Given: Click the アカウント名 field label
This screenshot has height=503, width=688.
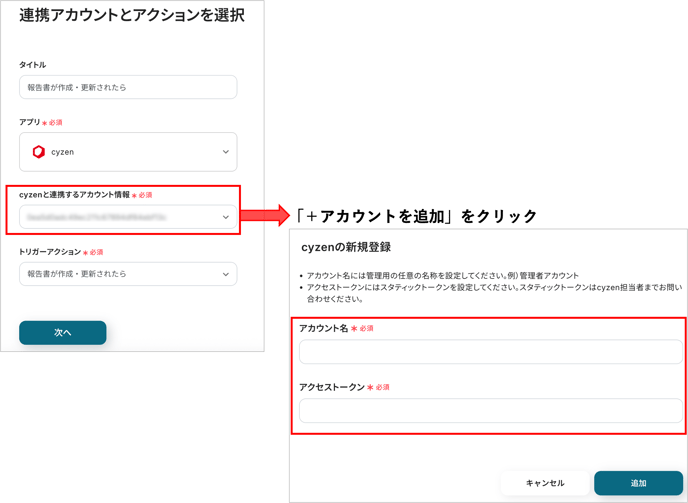Looking at the screenshot, I should tap(324, 328).
